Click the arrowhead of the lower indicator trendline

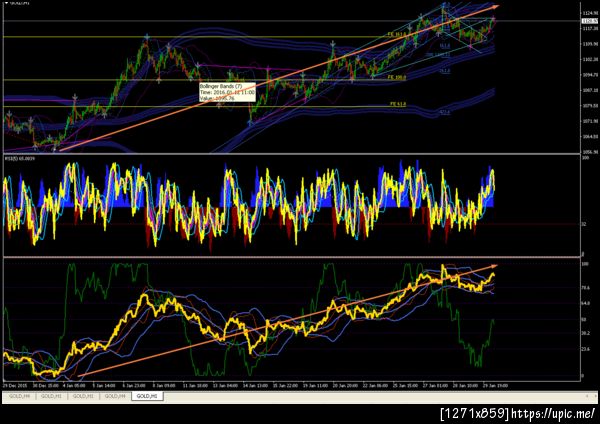point(494,265)
